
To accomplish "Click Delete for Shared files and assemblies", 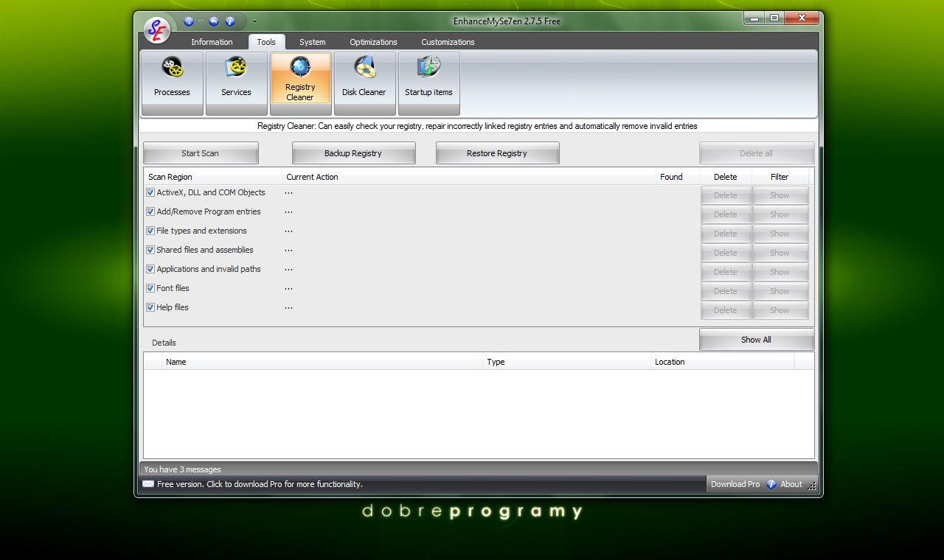I will pos(726,253).
